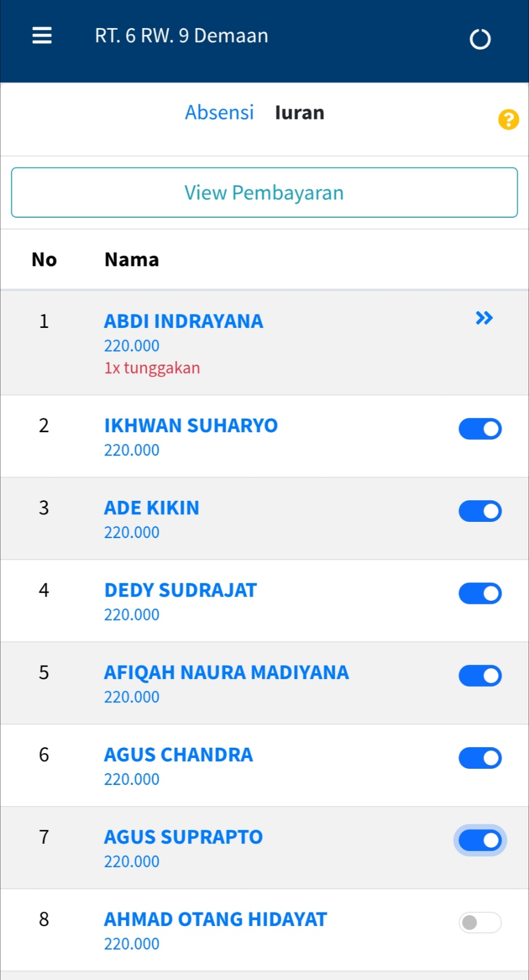Switch to the Absensi tab
Screen dimensions: 529x980
click(219, 112)
